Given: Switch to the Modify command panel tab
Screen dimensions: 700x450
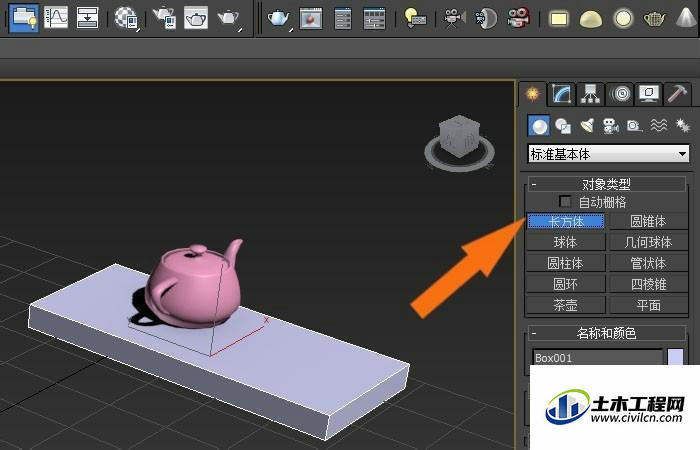Looking at the screenshot, I should pos(562,94).
